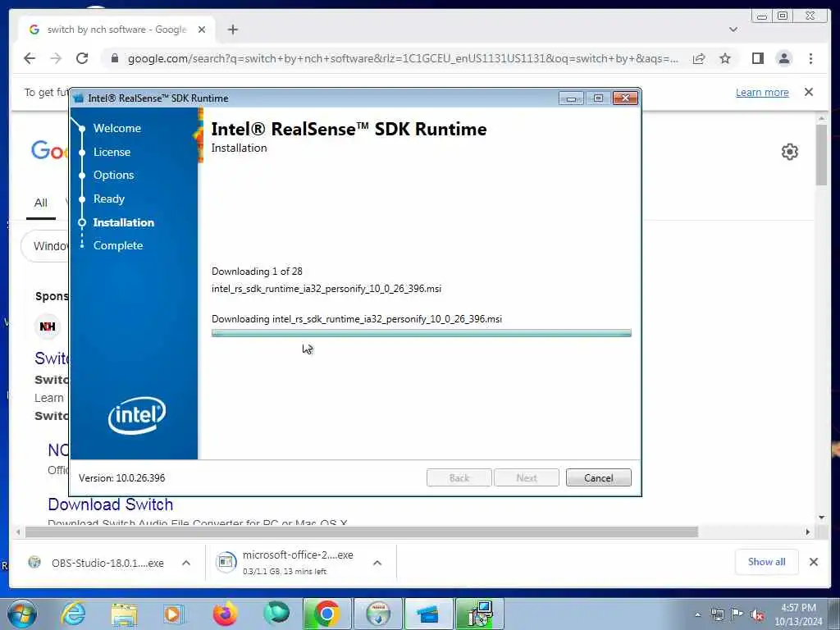Select the All search results tab
This screenshot has width=840, height=630.
tap(41, 203)
